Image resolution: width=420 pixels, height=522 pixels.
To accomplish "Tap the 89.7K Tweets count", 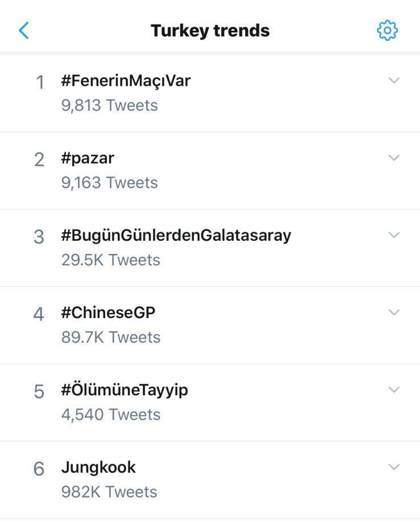I will coord(111,337).
